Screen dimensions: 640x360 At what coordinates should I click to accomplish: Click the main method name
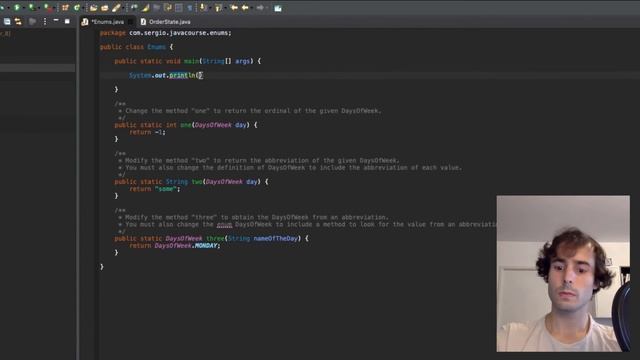(191, 61)
